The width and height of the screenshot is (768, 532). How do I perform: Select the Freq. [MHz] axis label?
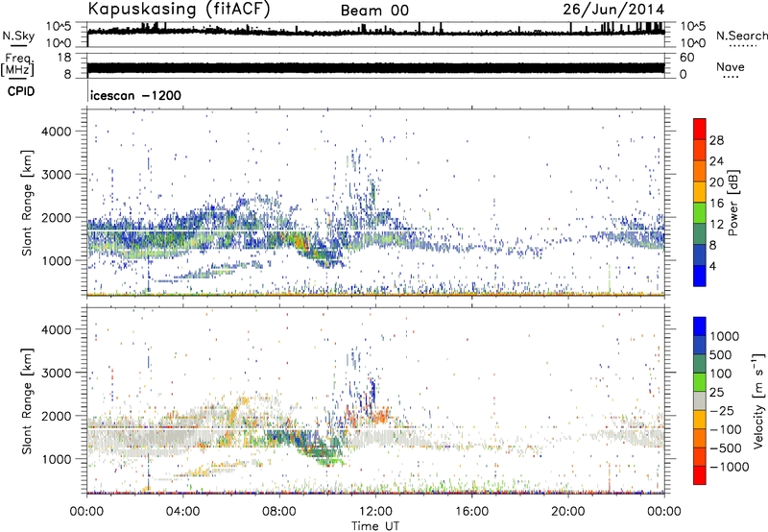(x=18, y=64)
